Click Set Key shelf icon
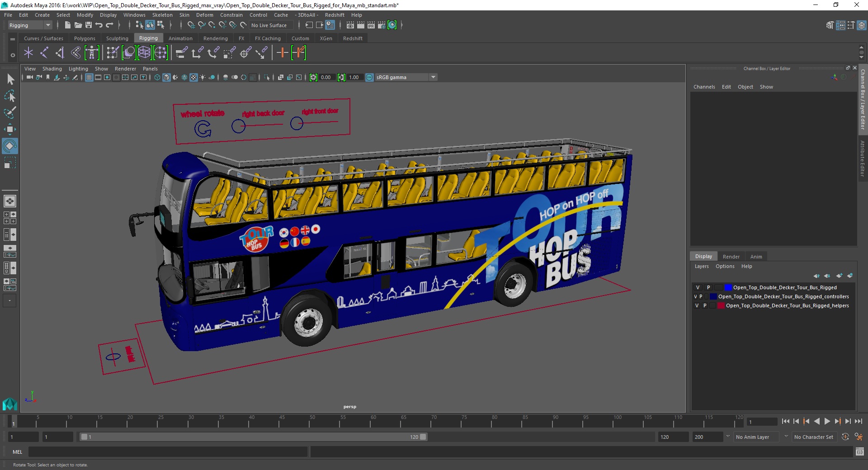The width and height of the screenshot is (868, 470). click(x=282, y=53)
